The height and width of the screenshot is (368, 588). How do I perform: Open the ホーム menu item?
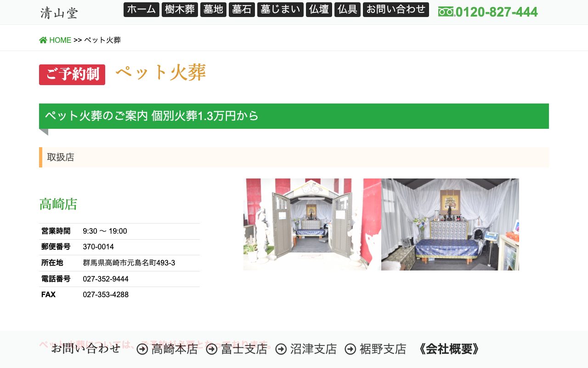coord(141,10)
